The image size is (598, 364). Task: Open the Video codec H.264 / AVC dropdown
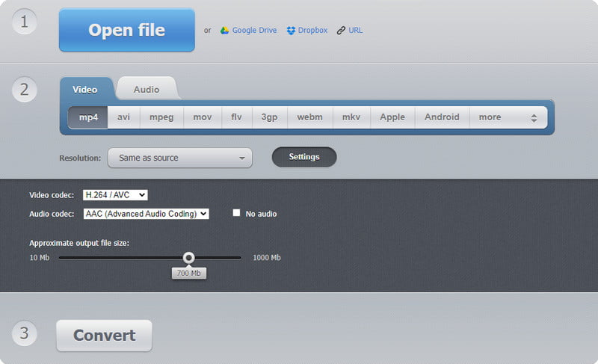click(x=115, y=195)
